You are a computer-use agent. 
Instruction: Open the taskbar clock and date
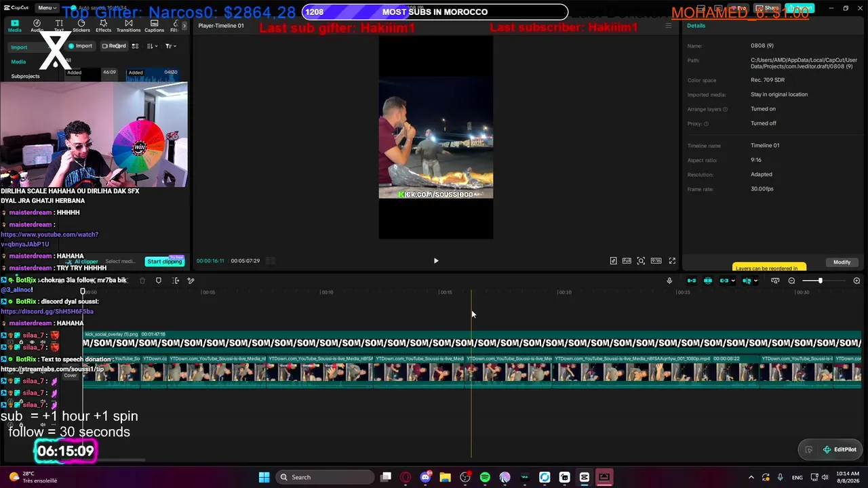click(847, 477)
